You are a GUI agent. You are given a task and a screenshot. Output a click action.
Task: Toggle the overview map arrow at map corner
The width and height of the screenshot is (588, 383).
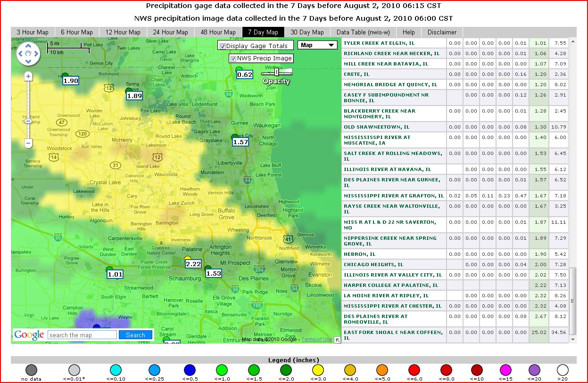tap(337, 340)
